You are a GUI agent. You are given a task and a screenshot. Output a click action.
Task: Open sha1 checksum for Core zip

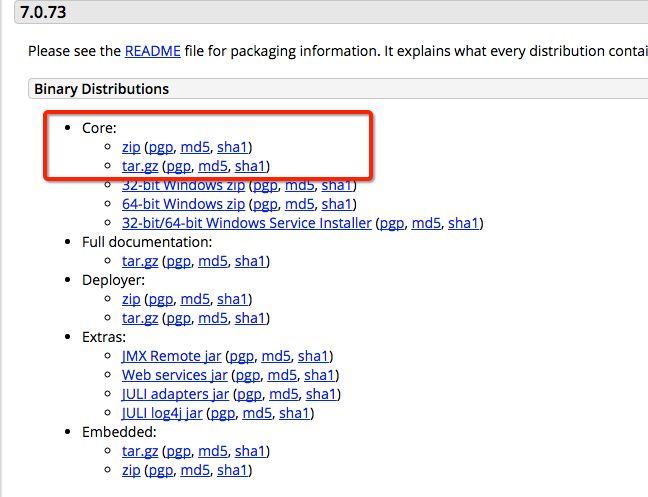232,147
